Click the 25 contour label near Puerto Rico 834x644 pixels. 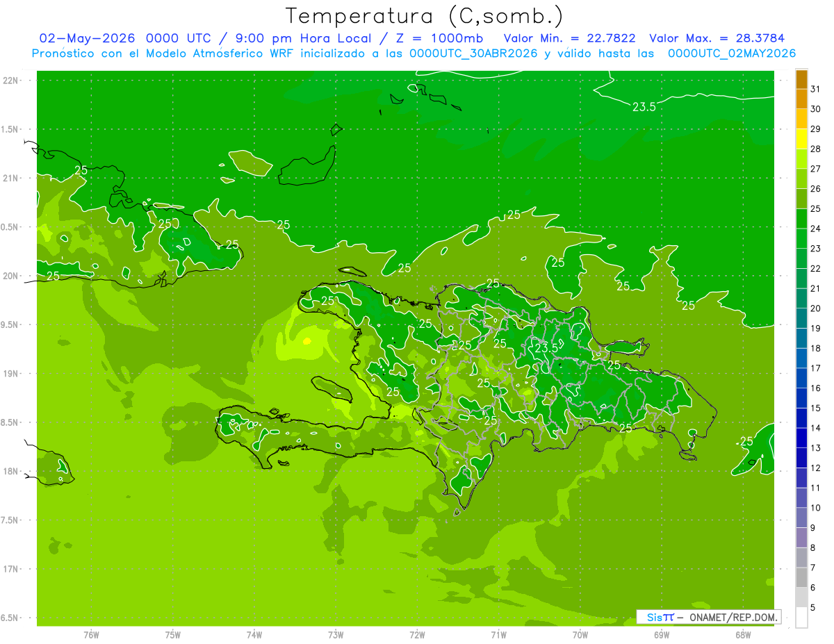click(746, 441)
